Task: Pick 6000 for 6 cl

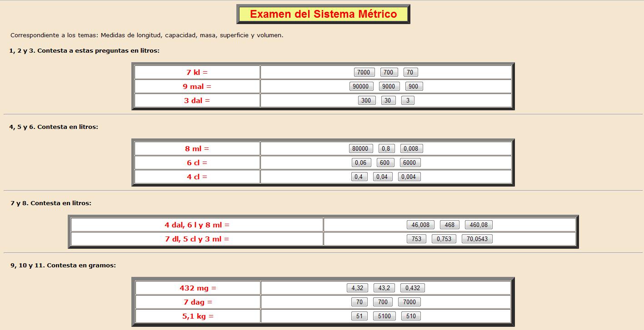Action: click(410, 163)
